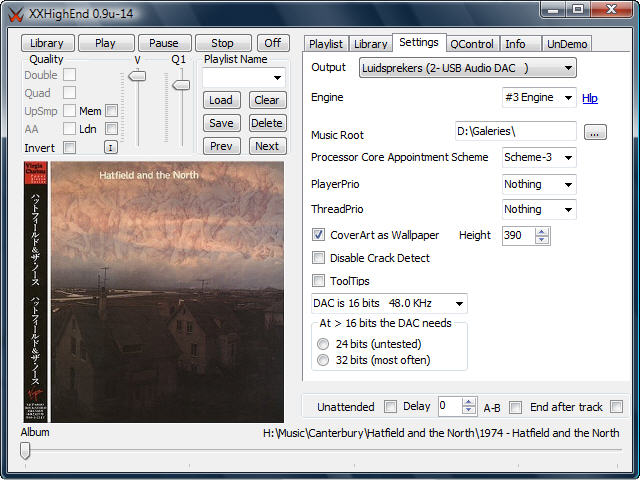Click the Off button
This screenshot has width=640, height=480.
pyautogui.click(x=273, y=43)
